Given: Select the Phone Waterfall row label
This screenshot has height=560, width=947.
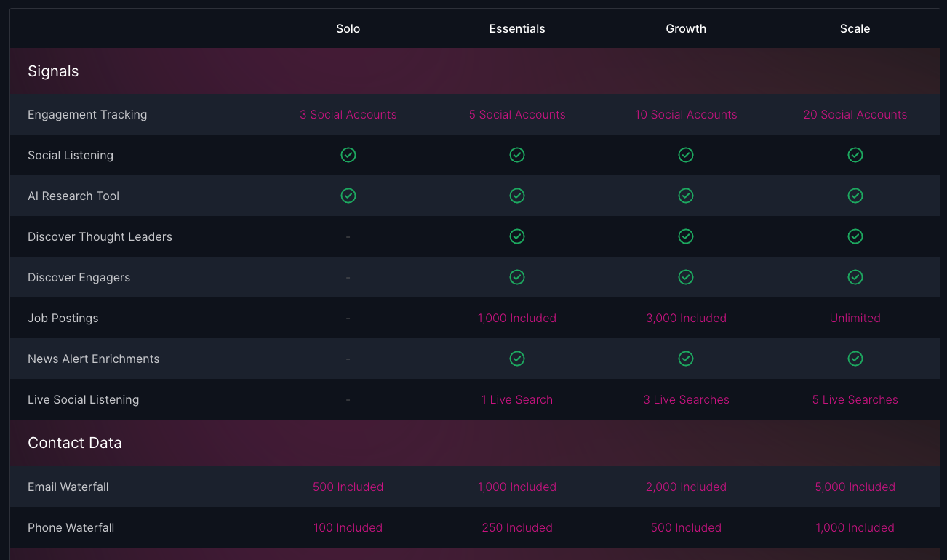Looking at the screenshot, I should click(71, 527).
